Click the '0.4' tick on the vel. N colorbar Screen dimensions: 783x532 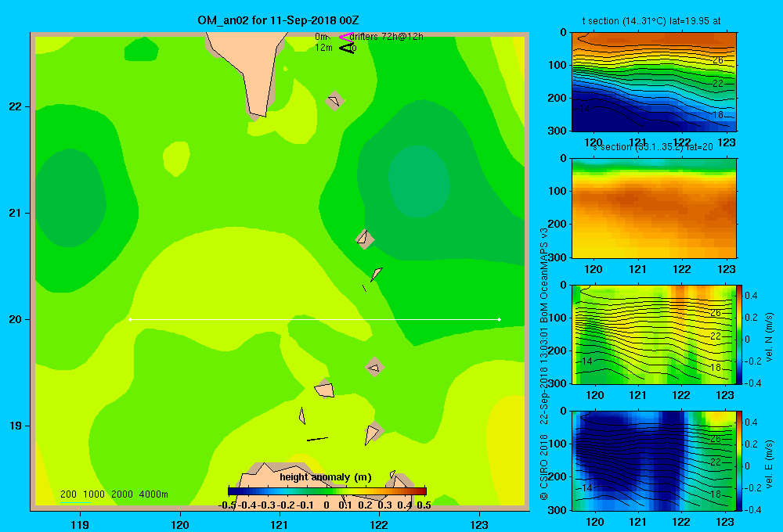click(x=751, y=296)
